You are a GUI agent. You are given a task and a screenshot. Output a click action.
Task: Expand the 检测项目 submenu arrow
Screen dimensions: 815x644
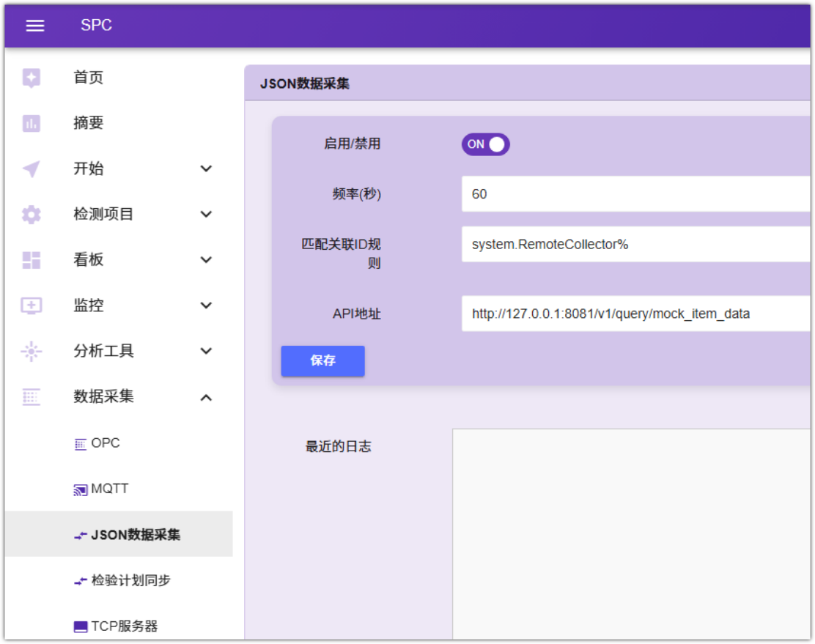point(206,215)
